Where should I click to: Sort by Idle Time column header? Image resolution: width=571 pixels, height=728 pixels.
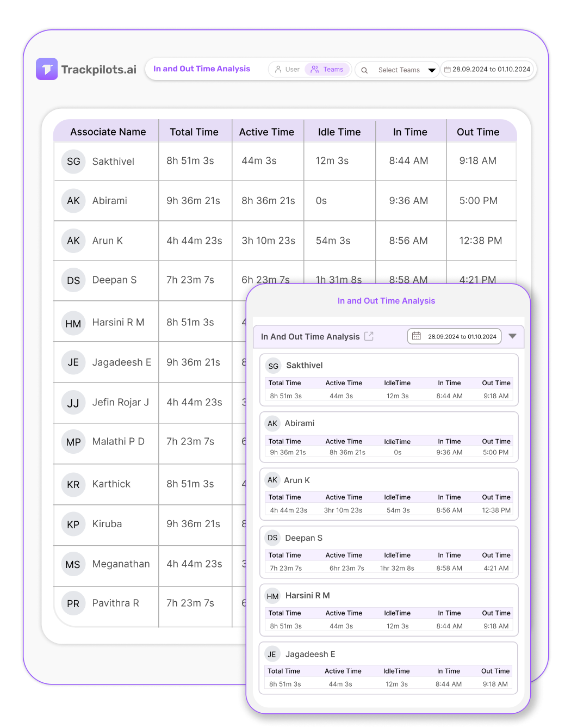[339, 132]
